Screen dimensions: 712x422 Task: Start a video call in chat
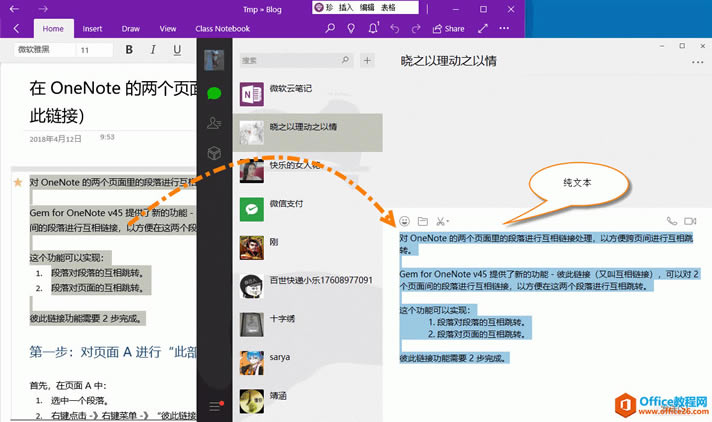(689, 220)
